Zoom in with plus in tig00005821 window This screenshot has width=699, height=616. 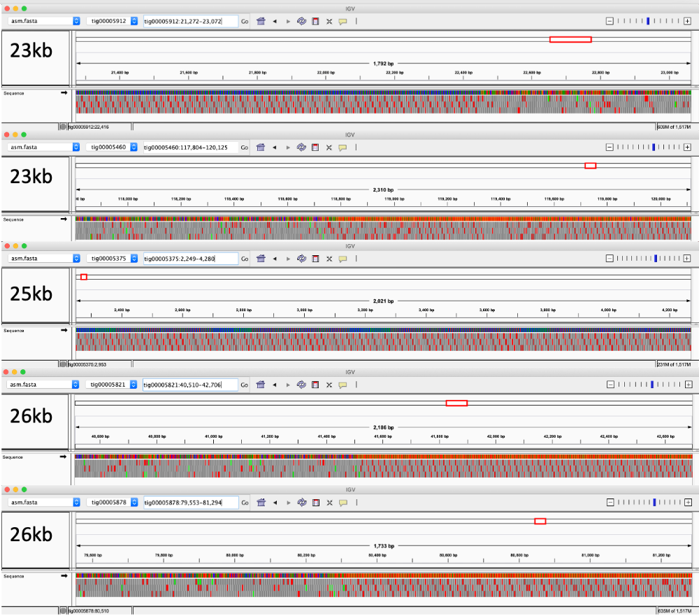pyautogui.click(x=689, y=385)
